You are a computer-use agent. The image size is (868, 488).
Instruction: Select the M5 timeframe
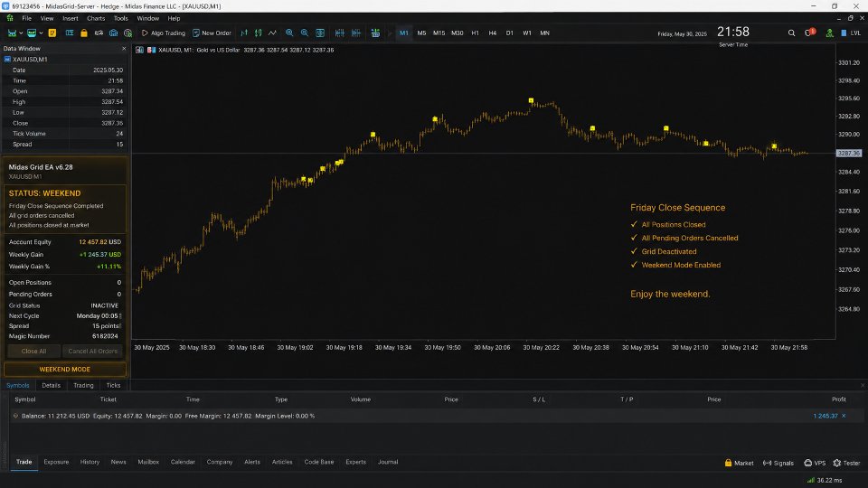click(x=422, y=33)
